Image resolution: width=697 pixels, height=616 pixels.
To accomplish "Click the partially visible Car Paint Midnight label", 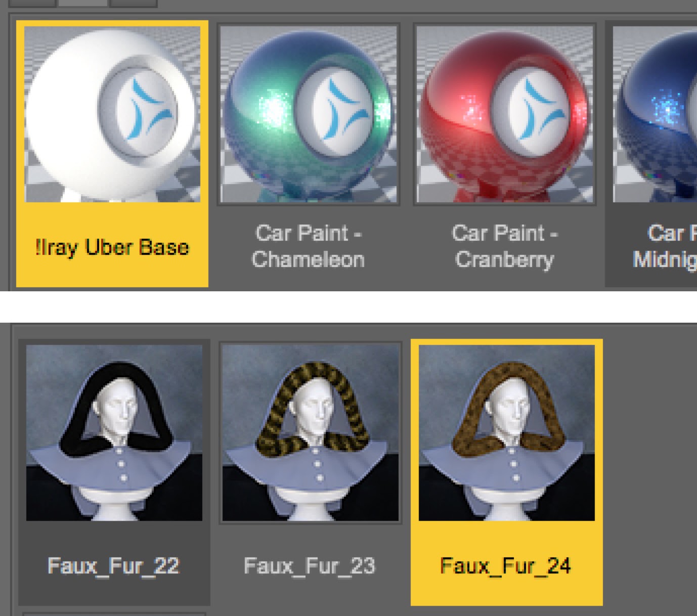I will point(665,246).
